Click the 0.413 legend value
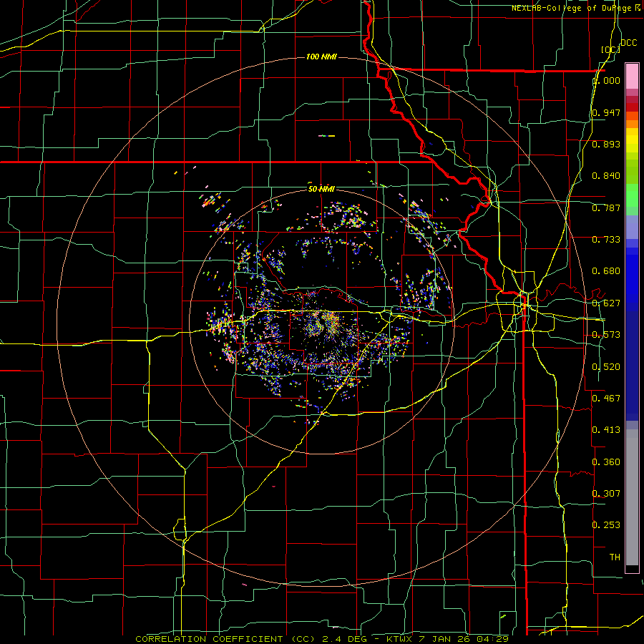Viewport: 644px width, 644px height. [x=606, y=430]
